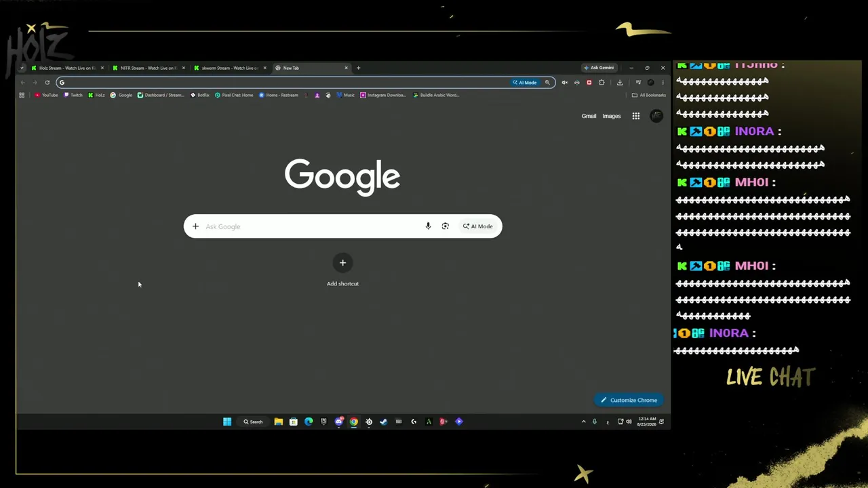Close the xkwerm Stream tab
Screen dimensions: 868x488
click(x=265, y=68)
